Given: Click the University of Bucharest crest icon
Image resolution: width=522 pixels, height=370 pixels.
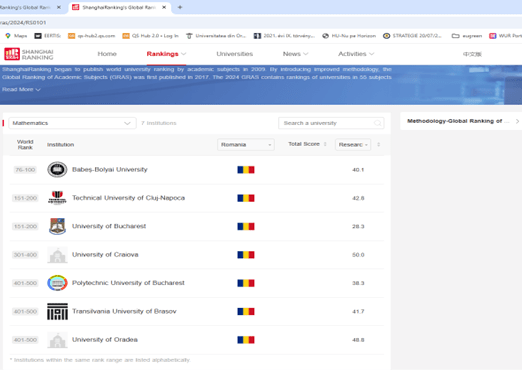Looking at the screenshot, I should (x=57, y=226).
